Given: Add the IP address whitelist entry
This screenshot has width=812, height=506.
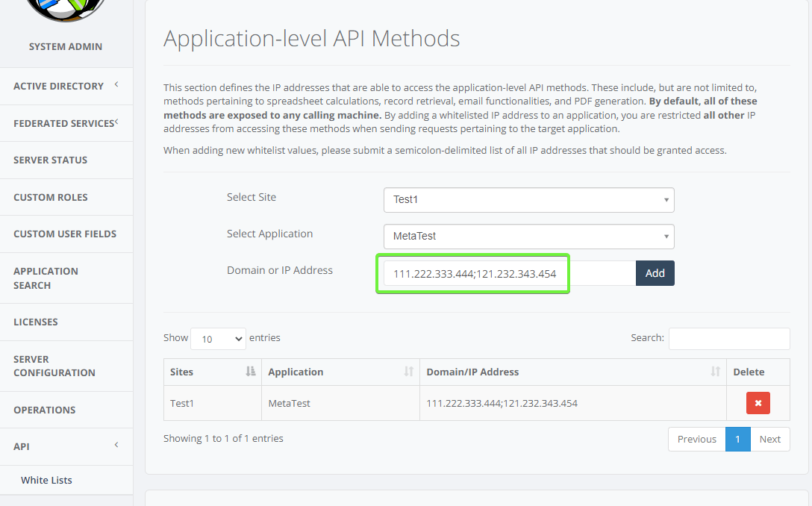Looking at the screenshot, I should coord(655,273).
